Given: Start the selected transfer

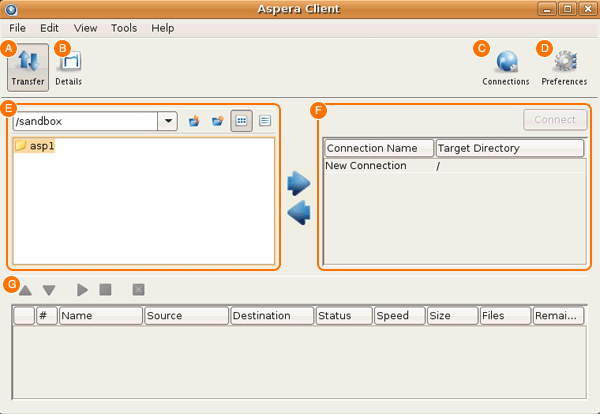Looking at the screenshot, I should pyautogui.click(x=82, y=290).
